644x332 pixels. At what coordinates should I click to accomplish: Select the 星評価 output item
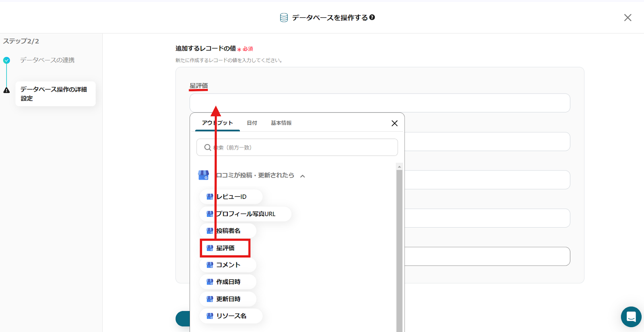[x=225, y=248]
